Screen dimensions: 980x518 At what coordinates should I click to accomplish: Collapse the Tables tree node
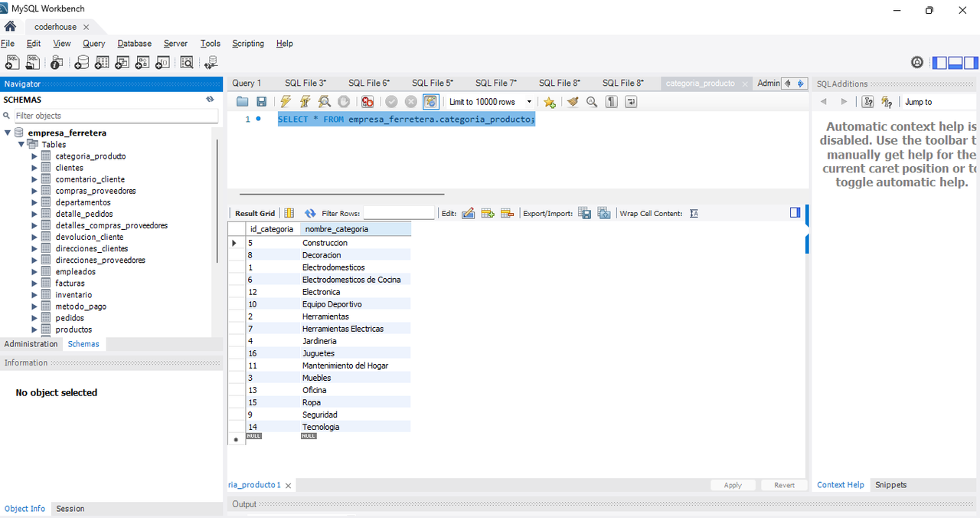click(21, 144)
